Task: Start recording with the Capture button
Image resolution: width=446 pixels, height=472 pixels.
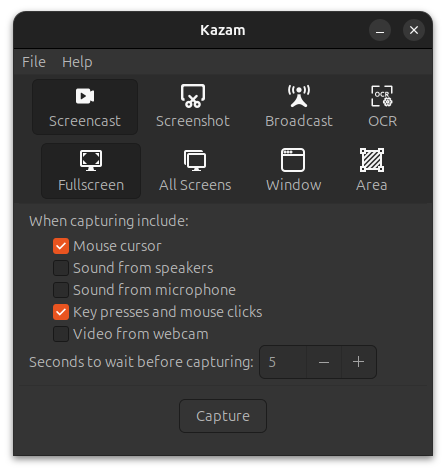Action: pyautogui.click(x=223, y=416)
